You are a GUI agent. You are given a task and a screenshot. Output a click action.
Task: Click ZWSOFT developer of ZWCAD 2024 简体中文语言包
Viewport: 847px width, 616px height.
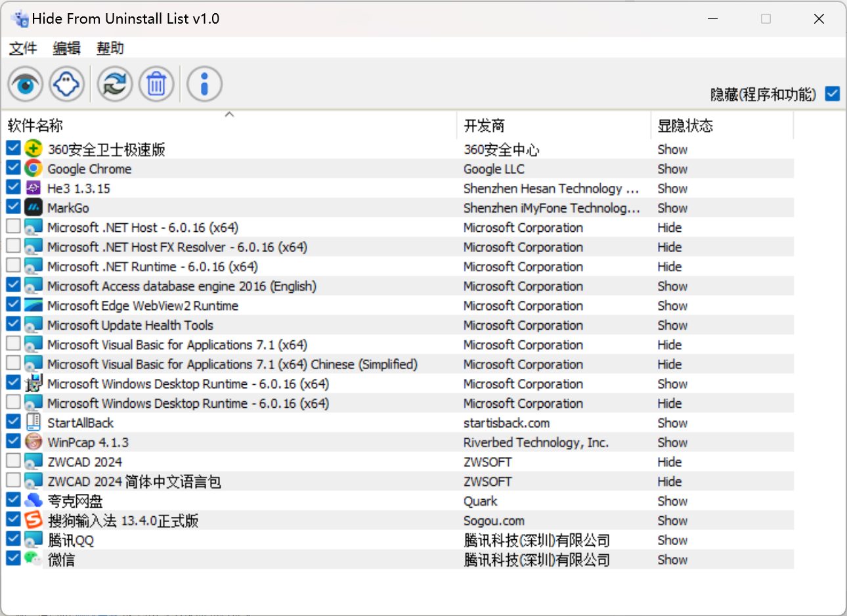coord(487,482)
